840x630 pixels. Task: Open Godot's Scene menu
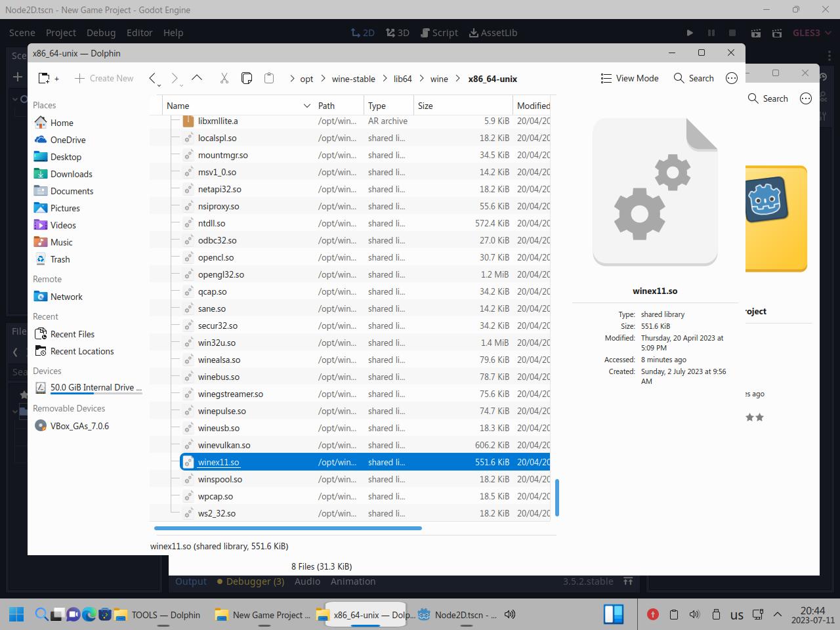(22, 33)
